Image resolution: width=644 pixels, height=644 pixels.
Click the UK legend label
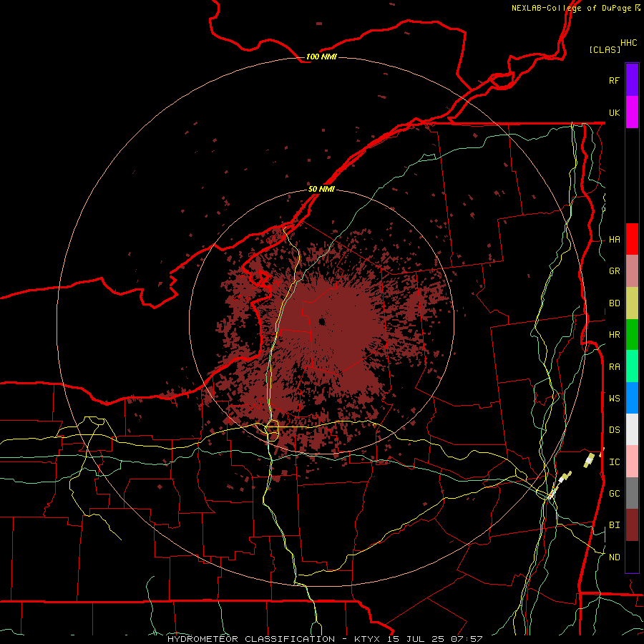[x=614, y=112]
